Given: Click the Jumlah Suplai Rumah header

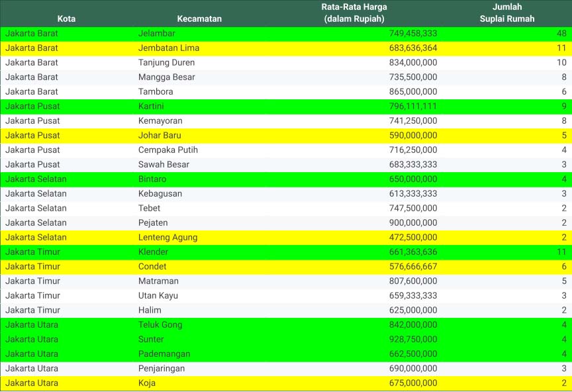Looking at the screenshot, I should (506, 13).
